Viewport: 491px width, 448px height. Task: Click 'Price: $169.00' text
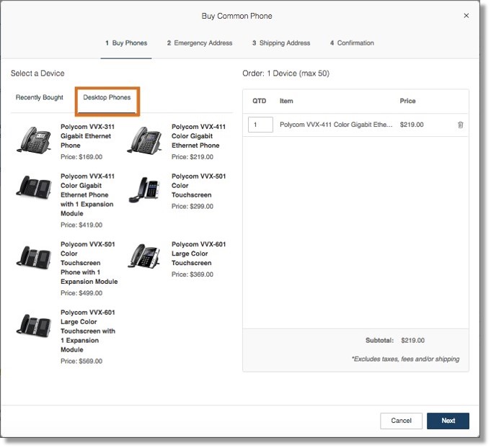pyautogui.click(x=81, y=157)
